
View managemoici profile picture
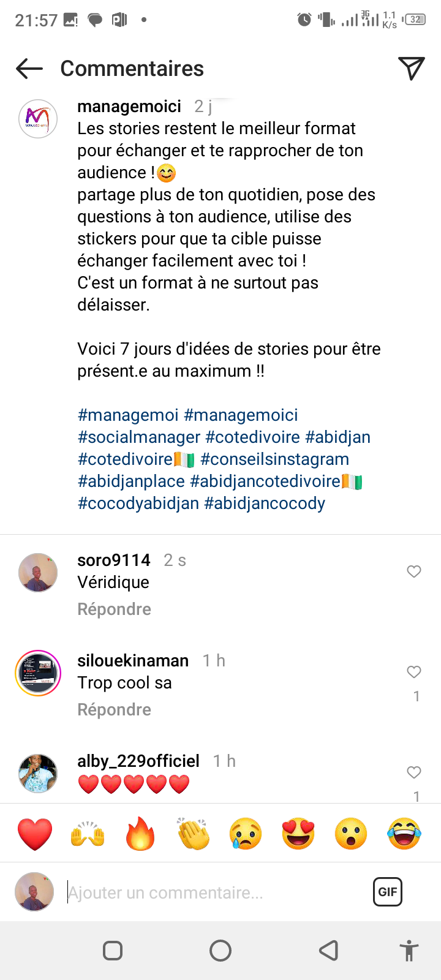click(x=38, y=119)
